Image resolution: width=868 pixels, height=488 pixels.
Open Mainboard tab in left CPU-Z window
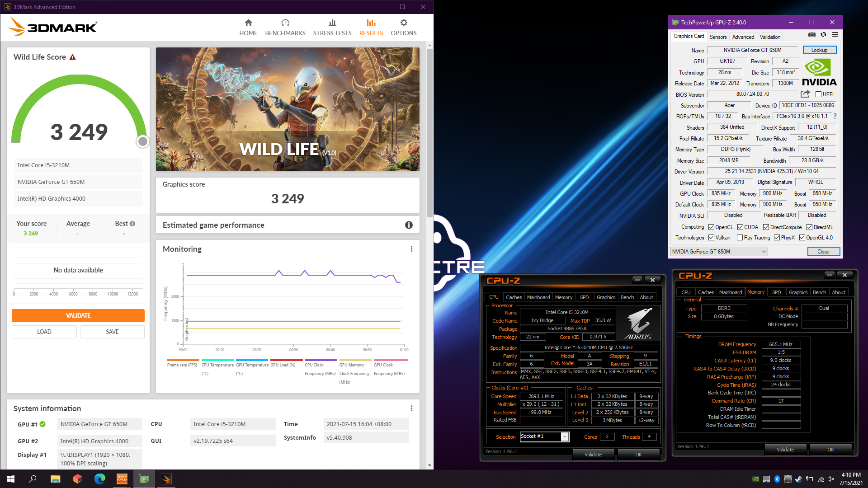coord(538,297)
